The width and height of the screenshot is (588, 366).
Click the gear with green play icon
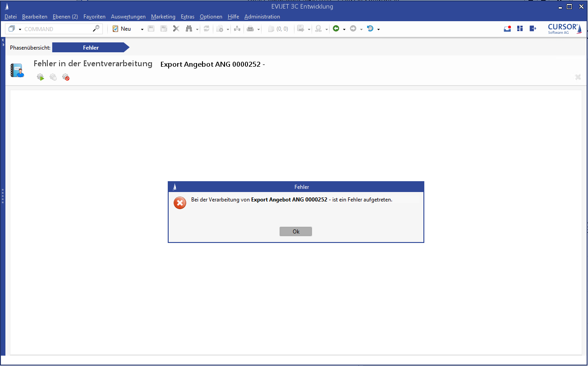click(41, 77)
